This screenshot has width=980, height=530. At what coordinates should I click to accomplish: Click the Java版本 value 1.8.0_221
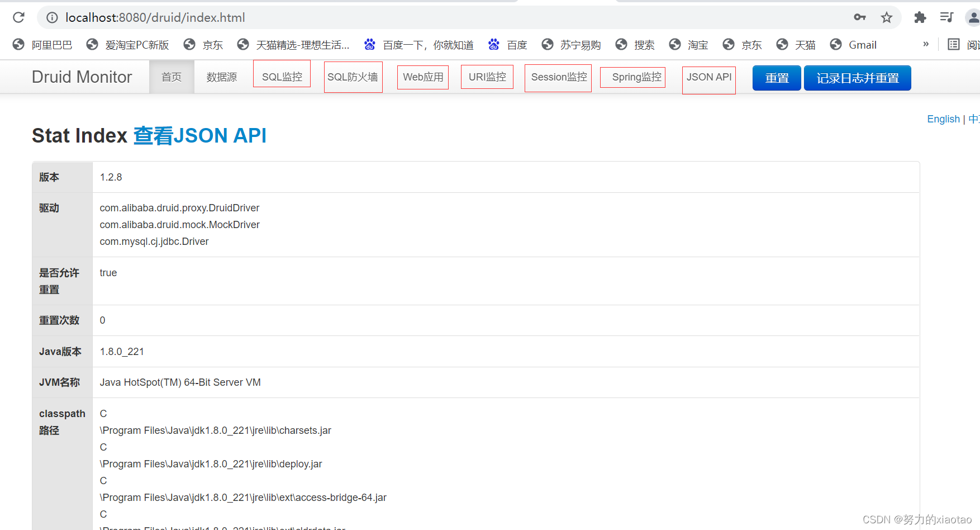tap(122, 352)
